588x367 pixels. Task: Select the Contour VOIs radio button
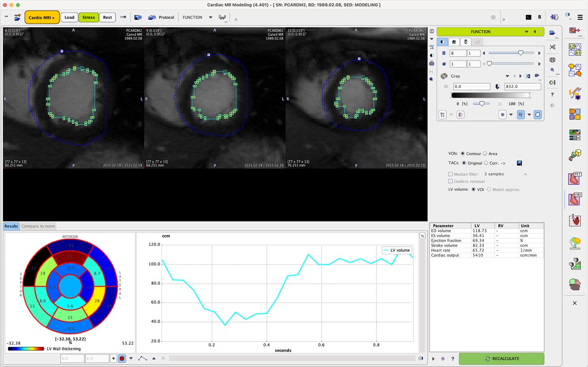pyautogui.click(x=463, y=154)
